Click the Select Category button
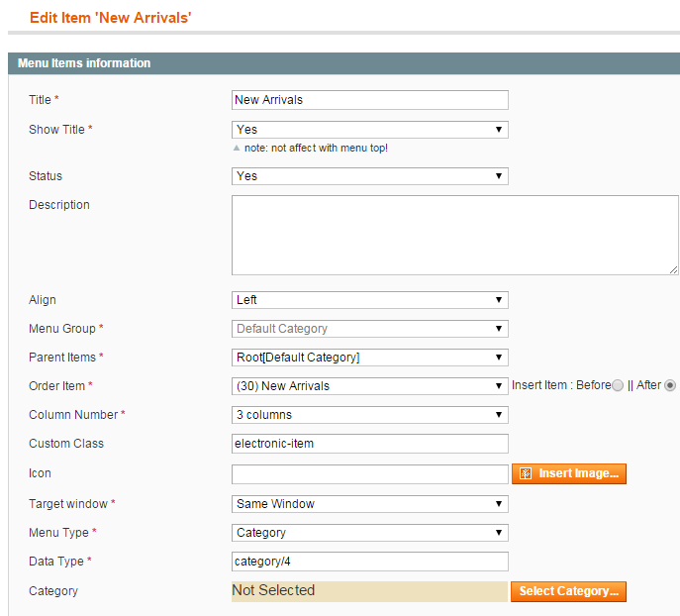680x616 pixels. pos(568,591)
